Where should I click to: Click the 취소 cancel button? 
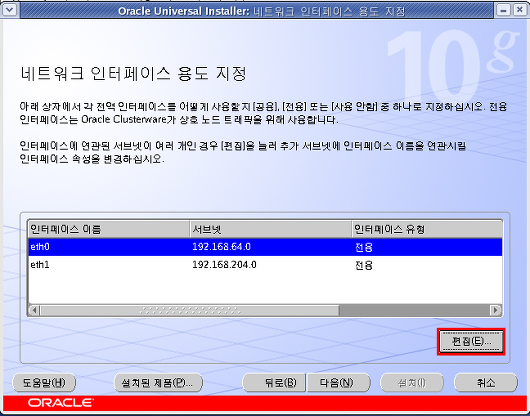486,383
